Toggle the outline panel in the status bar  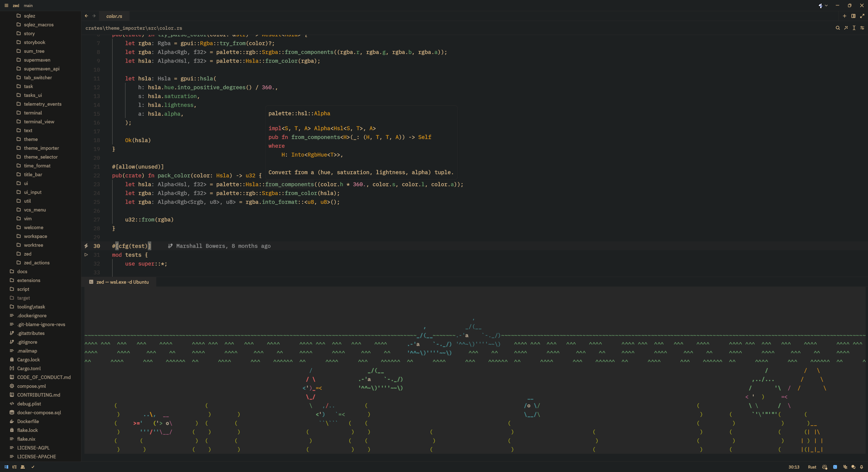[x=15, y=467]
